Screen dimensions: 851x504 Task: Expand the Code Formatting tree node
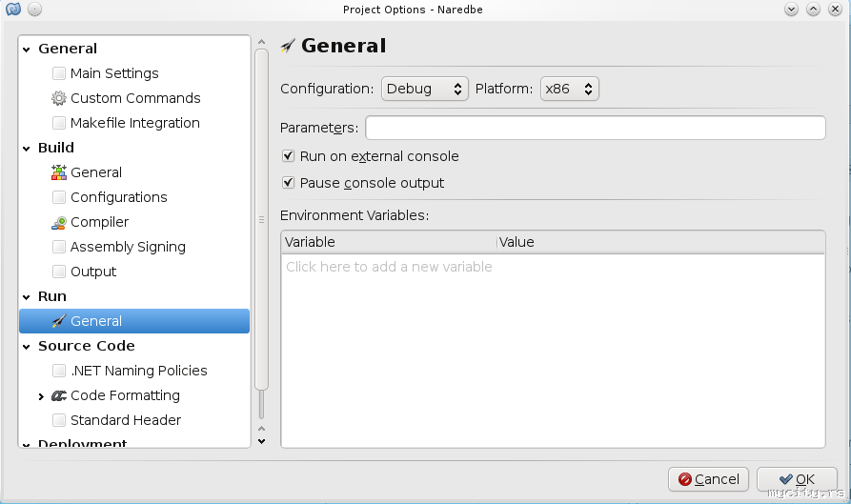(41, 396)
